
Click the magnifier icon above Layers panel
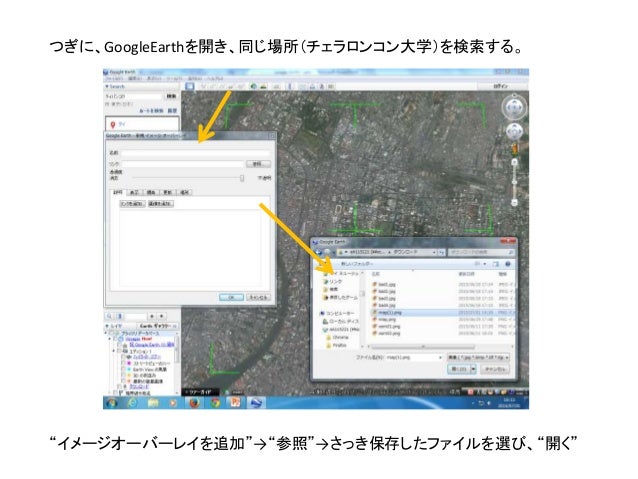pyautogui.click(x=109, y=316)
